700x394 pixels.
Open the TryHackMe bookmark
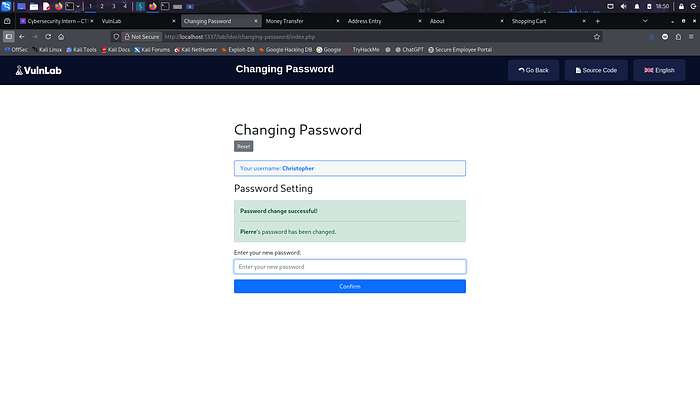tap(363, 50)
